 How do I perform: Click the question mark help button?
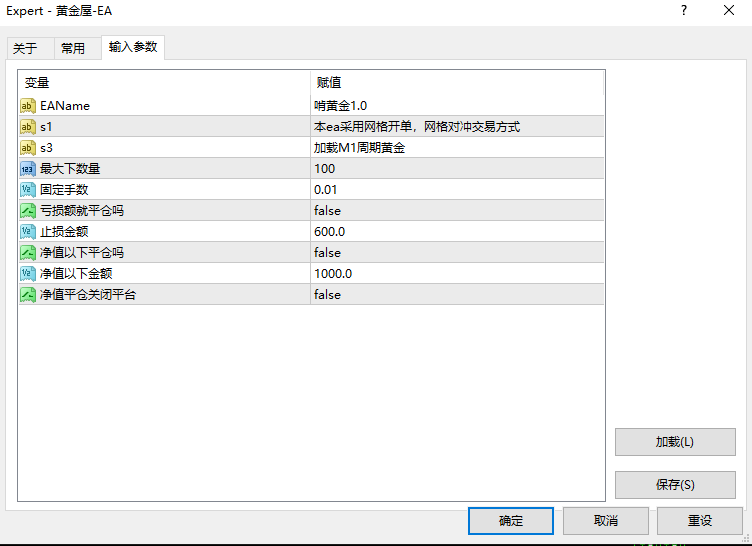tap(684, 11)
